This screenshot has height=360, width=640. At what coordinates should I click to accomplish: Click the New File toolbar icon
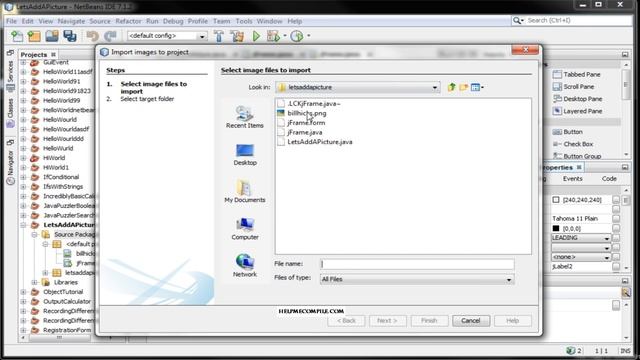point(17,36)
